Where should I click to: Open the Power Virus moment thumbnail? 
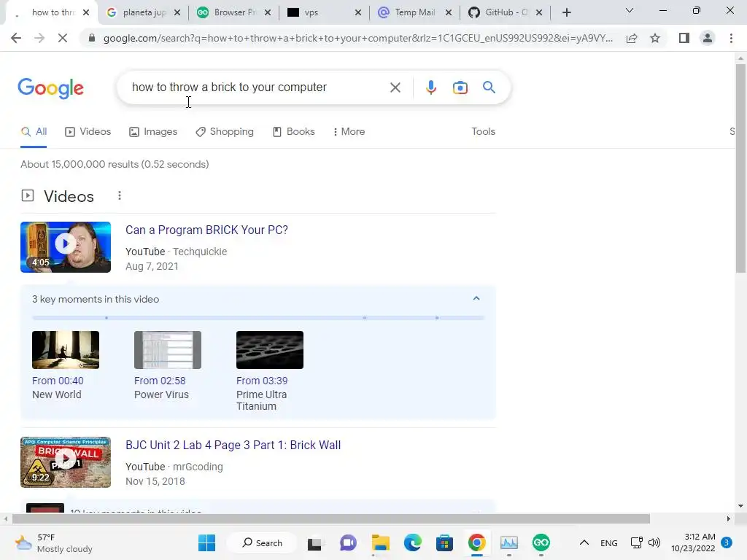click(168, 350)
